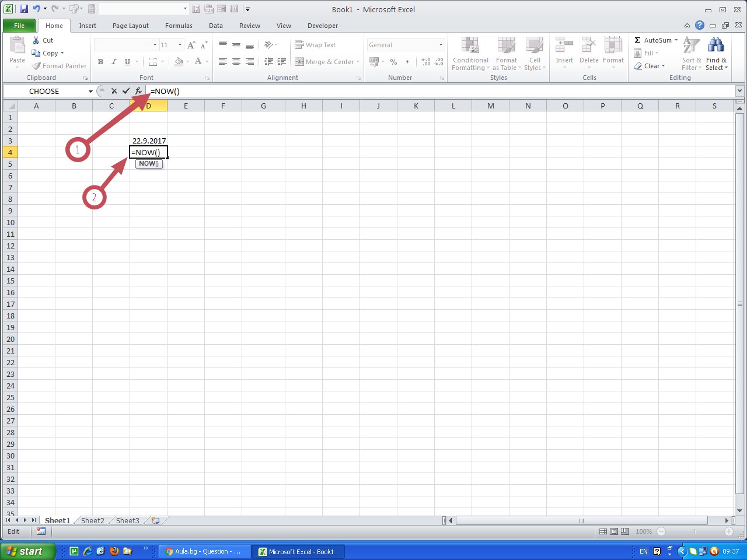Cancel formula entry with the X icon
The width and height of the screenshot is (747, 560).
pyautogui.click(x=114, y=91)
